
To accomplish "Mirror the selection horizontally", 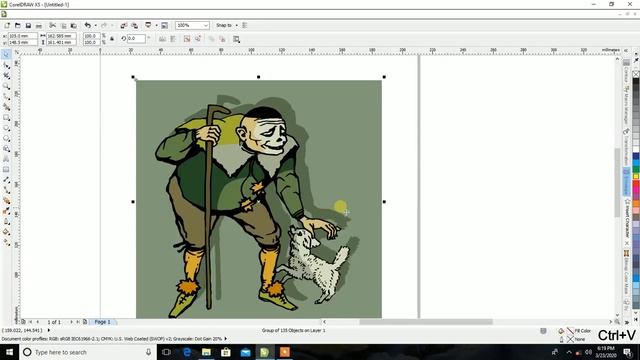I will (162, 39).
